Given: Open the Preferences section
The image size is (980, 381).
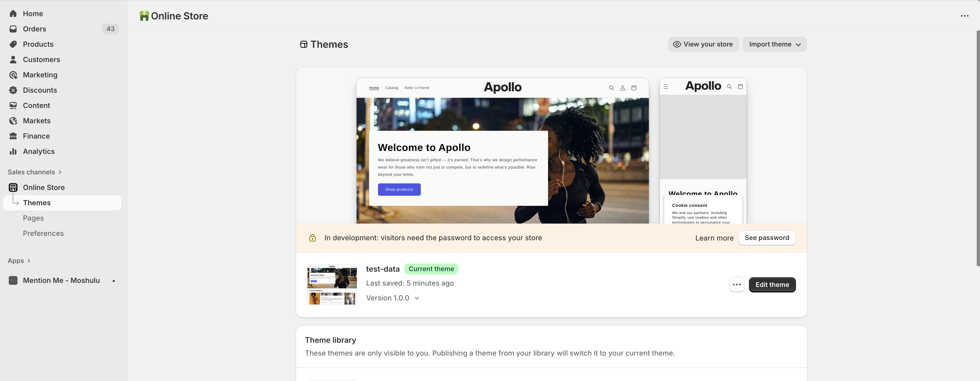Looking at the screenshot, I should (x=43, y=233).
